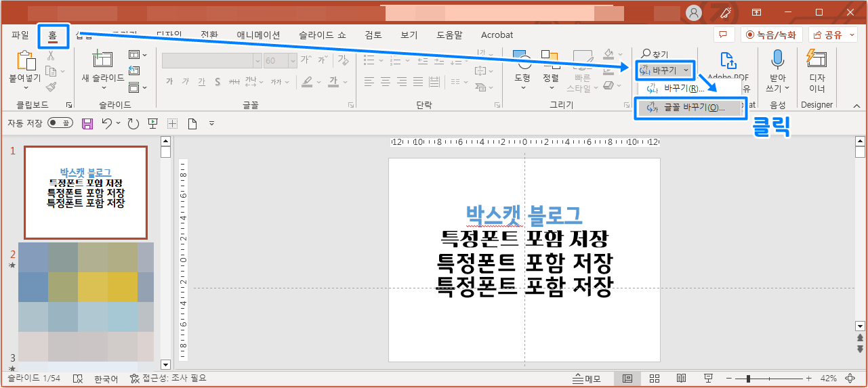Open the Replace (바꾸기) dropdown button
The image size is (868, 388).
[666, 70]
